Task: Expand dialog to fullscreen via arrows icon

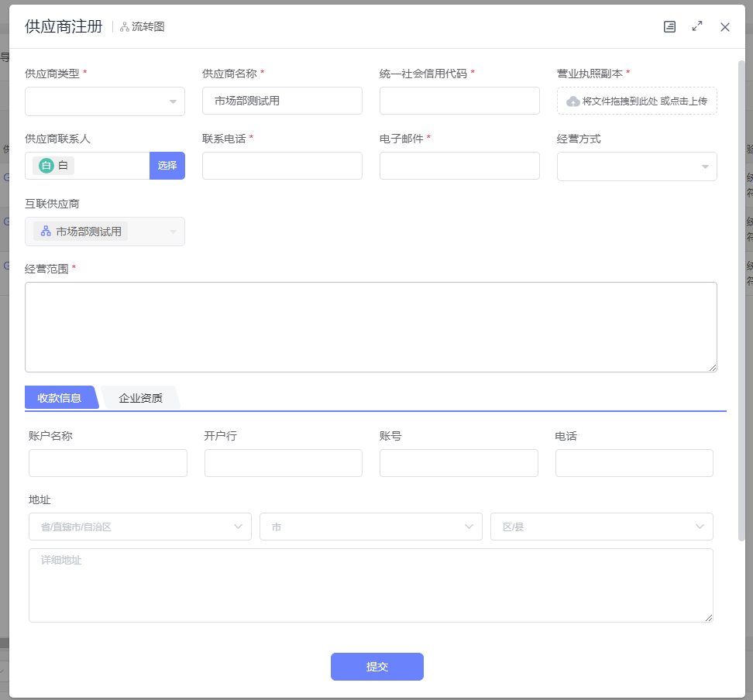Action: (x=697, y=26)
